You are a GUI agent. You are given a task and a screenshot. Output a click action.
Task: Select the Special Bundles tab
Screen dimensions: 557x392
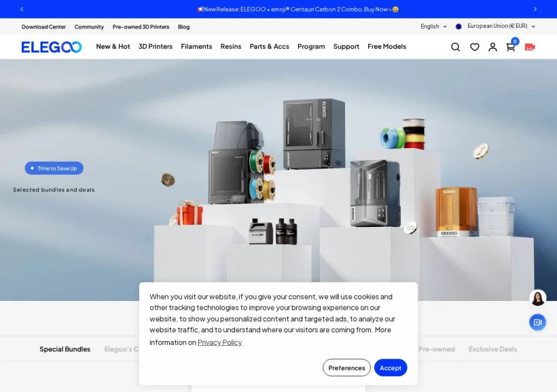(x=65, y=349)
